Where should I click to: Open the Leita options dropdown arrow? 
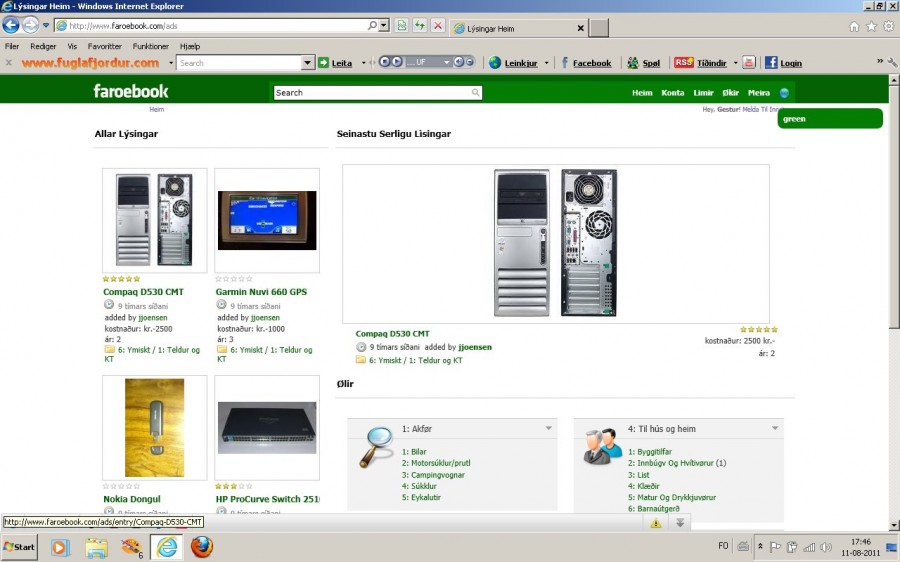coord(363,63)
